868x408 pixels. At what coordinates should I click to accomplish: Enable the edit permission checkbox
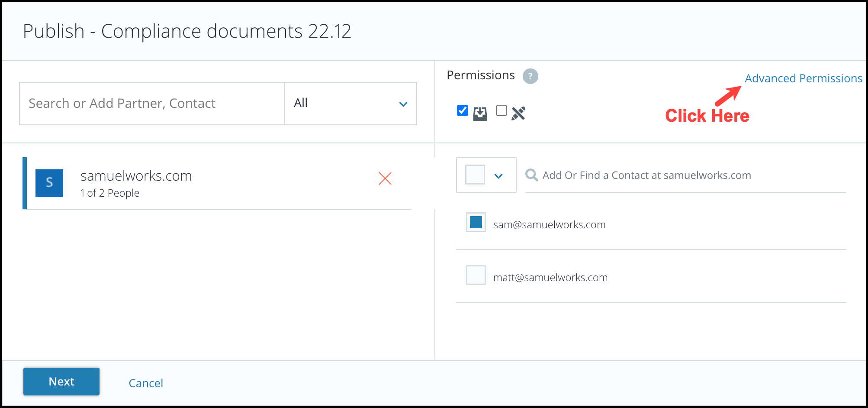pyautogui.click(x=502, y=110)
